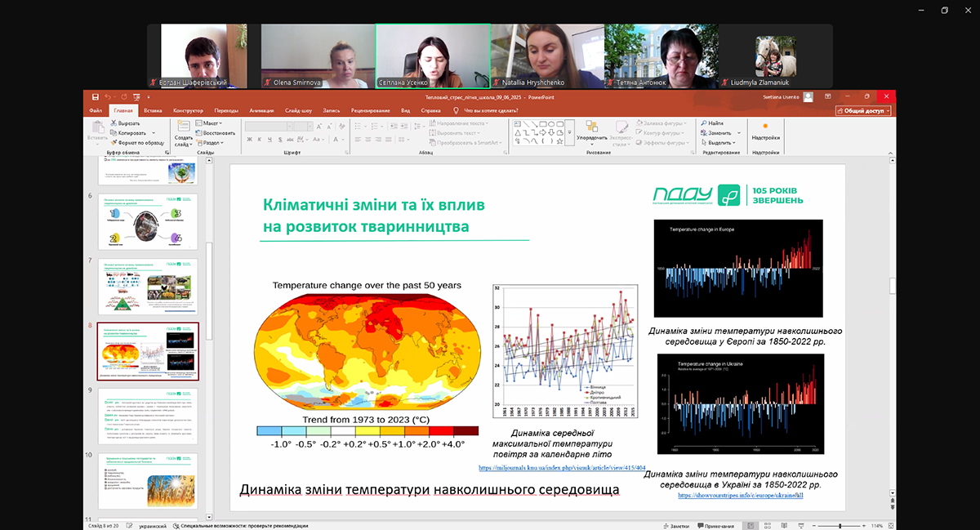The width and height of the screenshot is (980, 530).
Task: Toggle strikethrough abc button
Action: [x=290, y=140]
